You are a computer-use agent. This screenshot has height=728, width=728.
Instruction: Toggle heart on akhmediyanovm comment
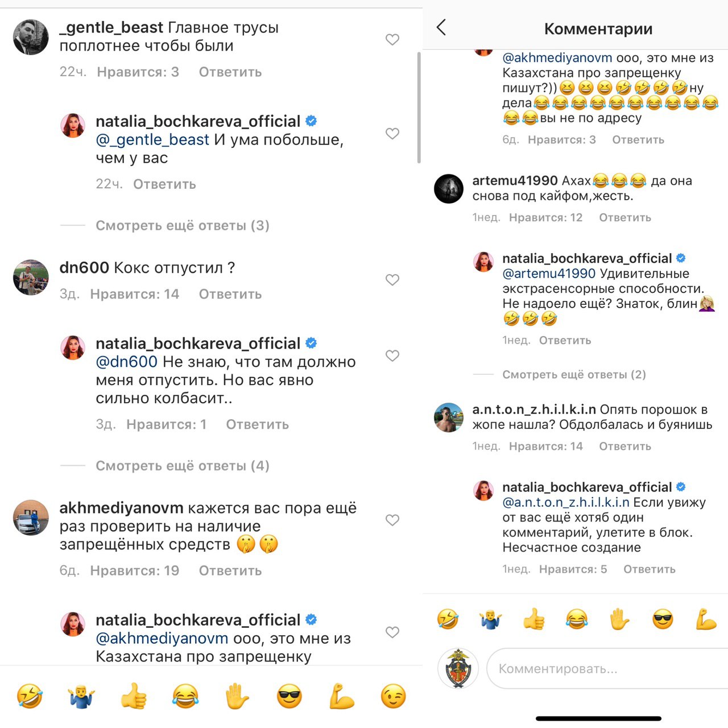[x=392, y=520]
